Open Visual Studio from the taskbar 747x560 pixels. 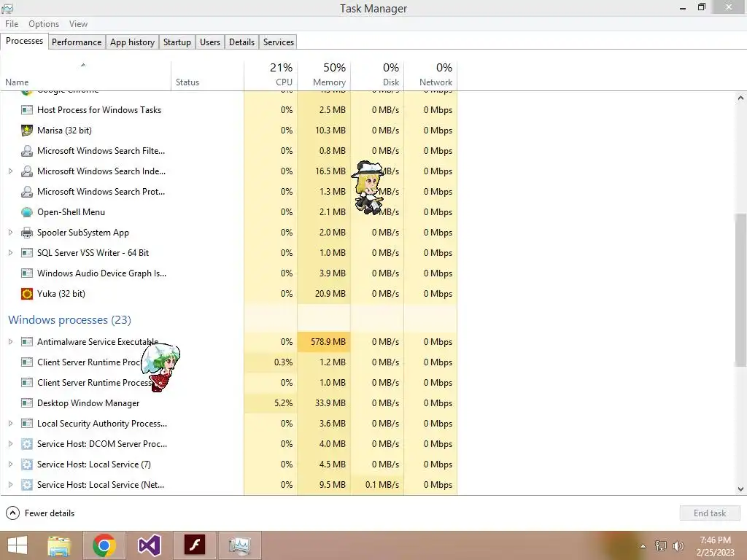[150, 545]
